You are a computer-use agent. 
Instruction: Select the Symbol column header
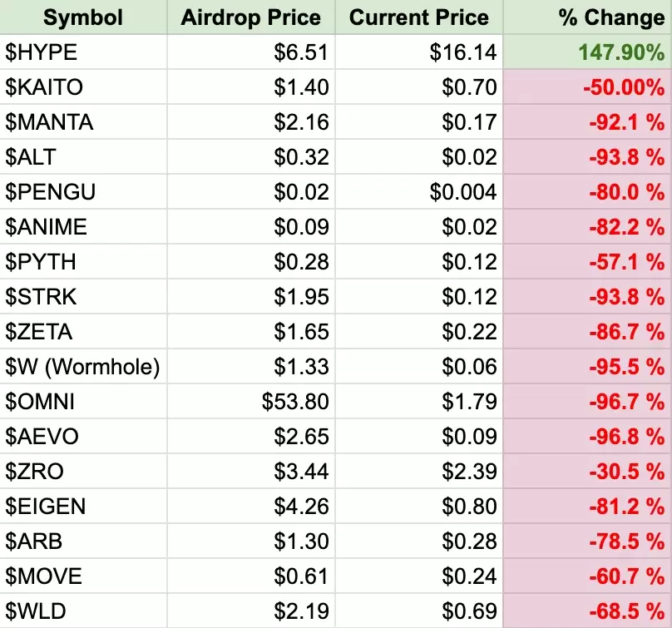pyautogui.click(x=83, y=17)
